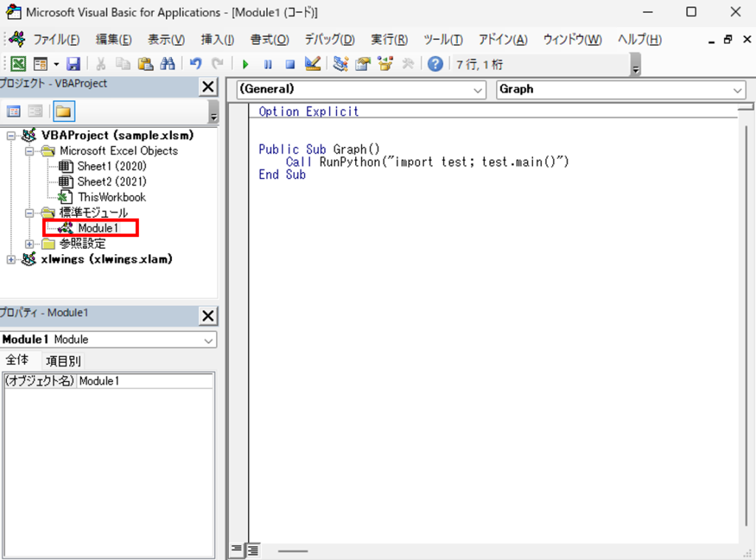Open the デバッグ menu

[329, 40]
